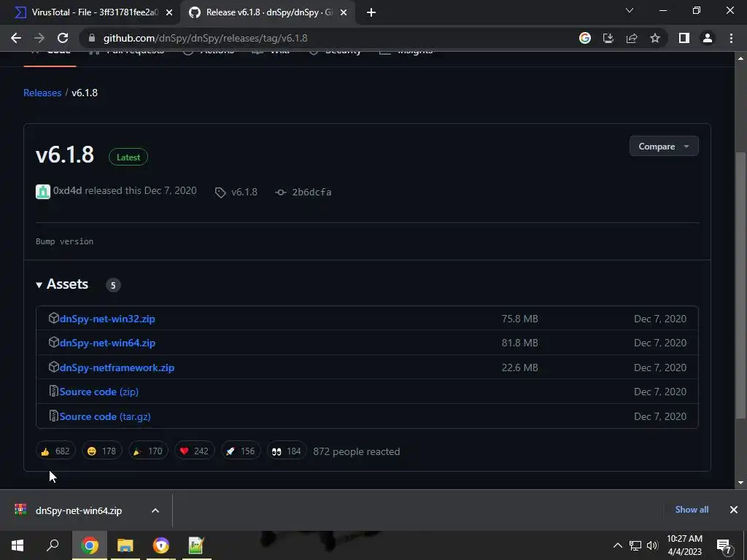
Task: Download dnSpy-net-win64.zip asset
Action: 107,343
